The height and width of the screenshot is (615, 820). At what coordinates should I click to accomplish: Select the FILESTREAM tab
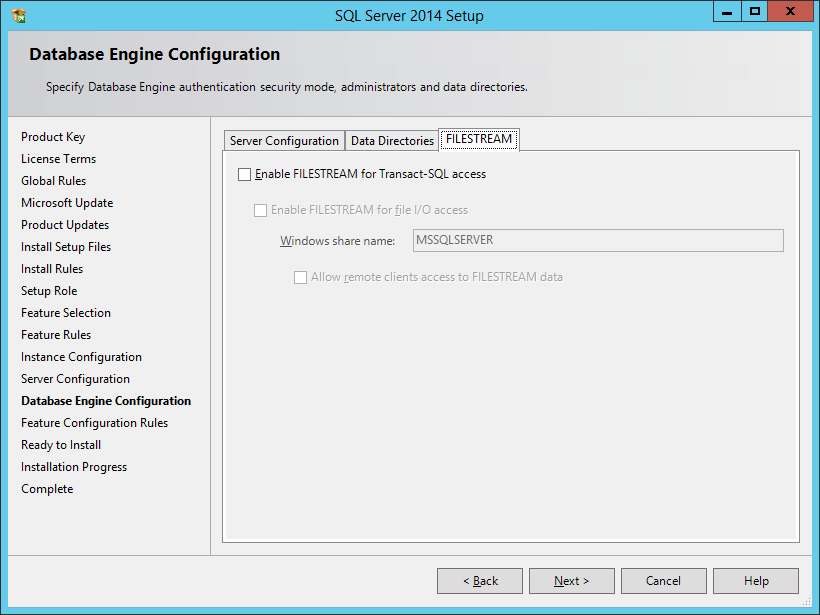pyautogui.click(x=479, y=140)
